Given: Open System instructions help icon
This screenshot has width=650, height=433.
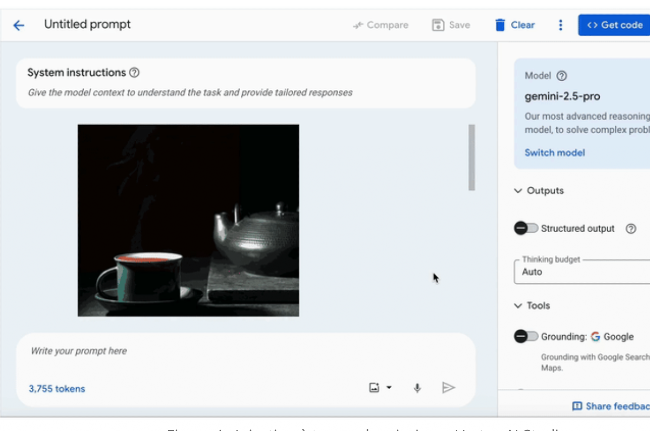Looking at the screenshot, I should [x=135, y=73].
